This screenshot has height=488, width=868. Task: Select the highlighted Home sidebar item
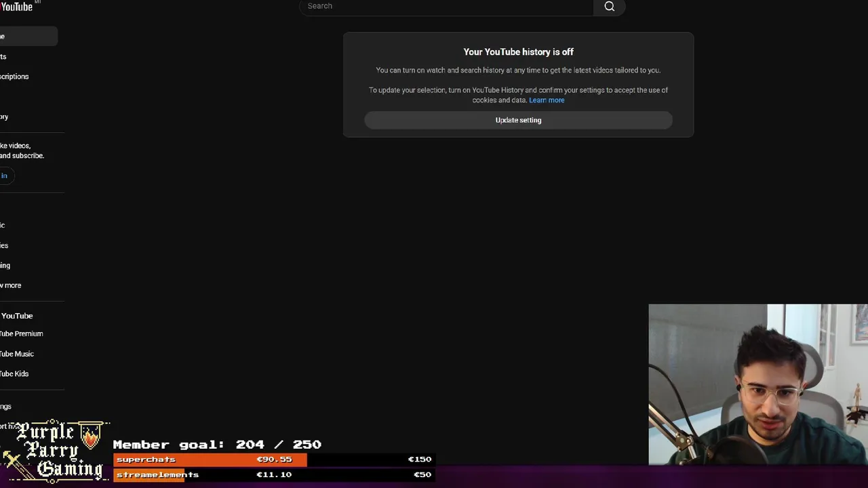pyautogui.click(x=28, y=37)
